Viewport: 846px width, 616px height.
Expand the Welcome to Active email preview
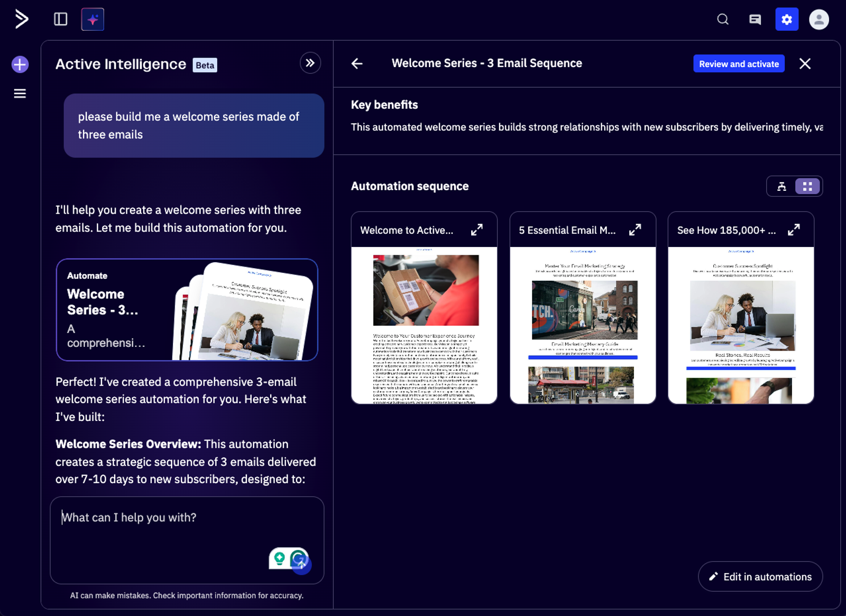477,230
